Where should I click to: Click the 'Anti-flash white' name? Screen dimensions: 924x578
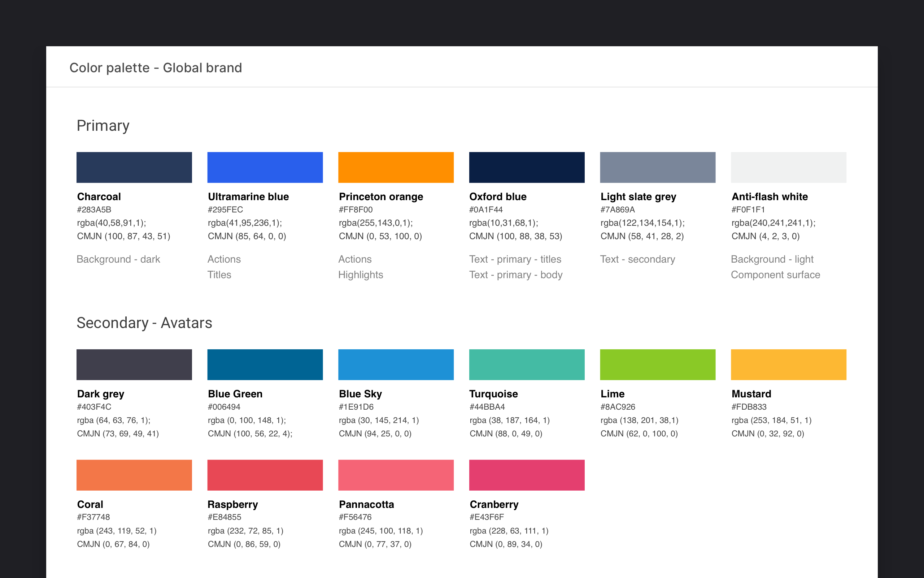pyautogui.click(x=770, y=197)
